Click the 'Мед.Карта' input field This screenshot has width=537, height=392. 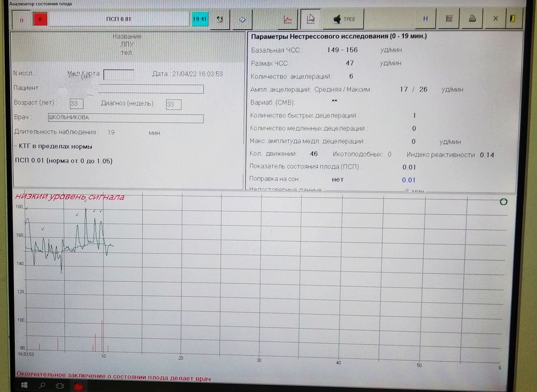119,75
